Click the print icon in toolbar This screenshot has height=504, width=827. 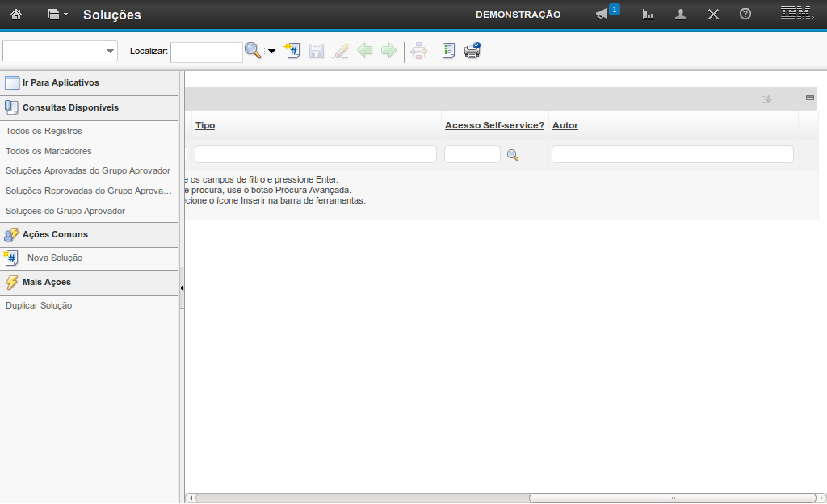(472, 51)
